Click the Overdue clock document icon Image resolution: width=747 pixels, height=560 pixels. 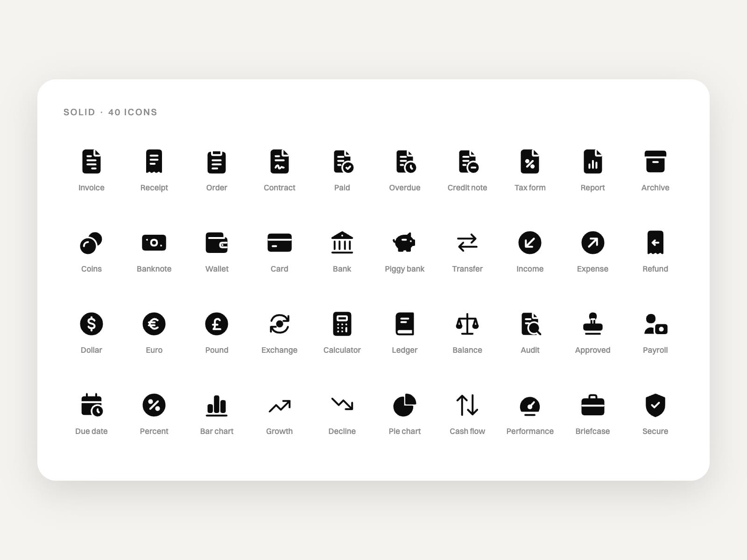(x=406, y=161)
